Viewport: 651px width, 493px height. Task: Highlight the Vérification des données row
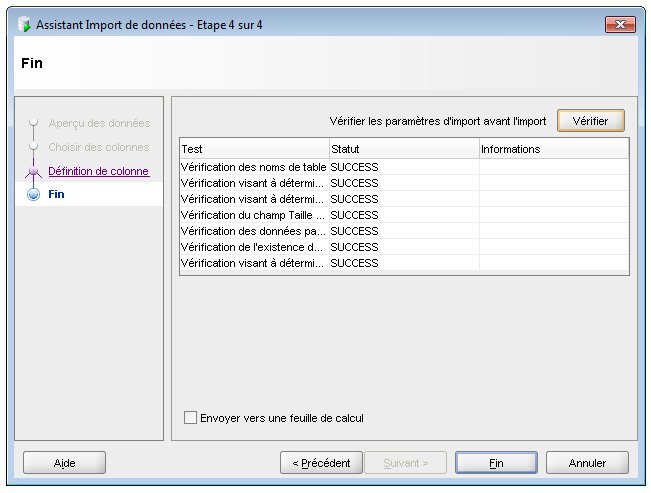(x=253, y=231)
